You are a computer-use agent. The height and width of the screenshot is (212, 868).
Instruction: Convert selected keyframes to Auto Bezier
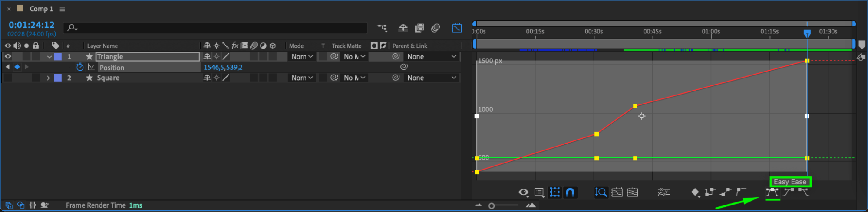(741, 192)
